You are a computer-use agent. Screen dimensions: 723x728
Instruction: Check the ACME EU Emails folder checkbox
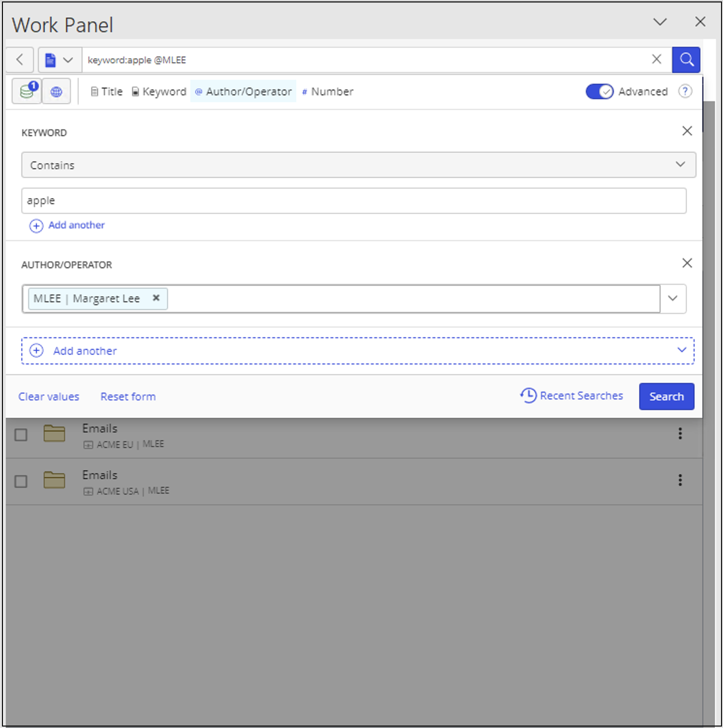click(x=21, y=434)
